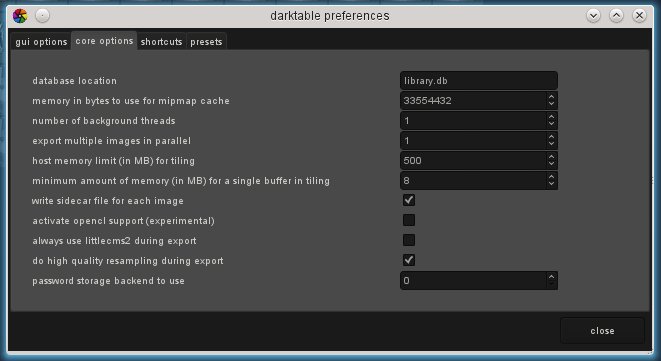Click the mipmap cache memory value field
This screenshot has width=661, height=361.
[x=473, y=101]
